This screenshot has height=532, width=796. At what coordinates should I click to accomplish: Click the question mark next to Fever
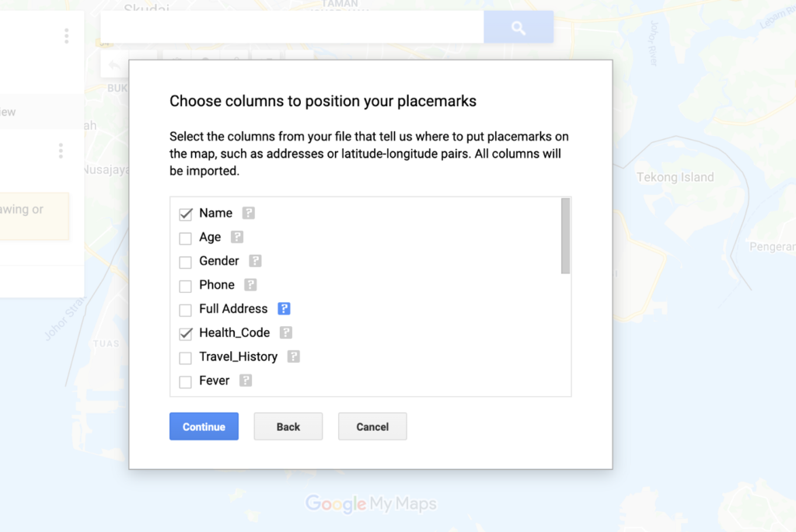246,381
